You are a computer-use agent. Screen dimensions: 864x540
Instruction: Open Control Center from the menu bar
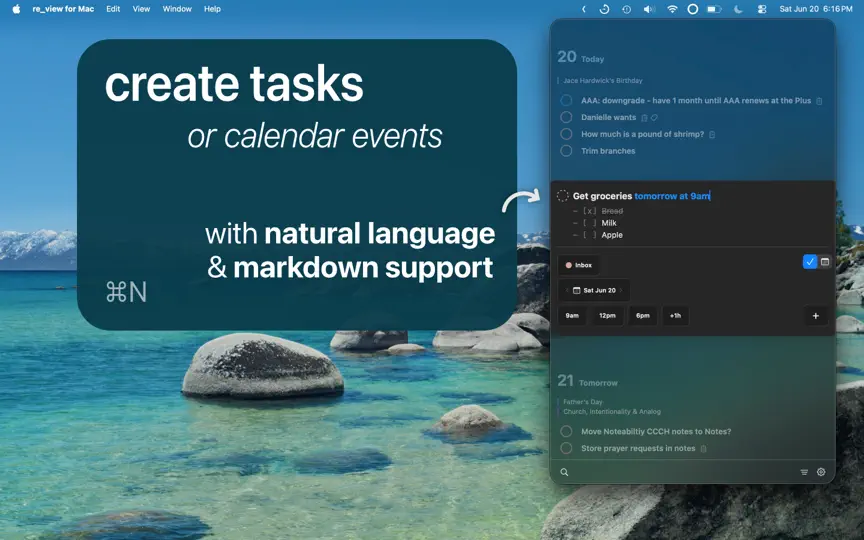[762, 9]
